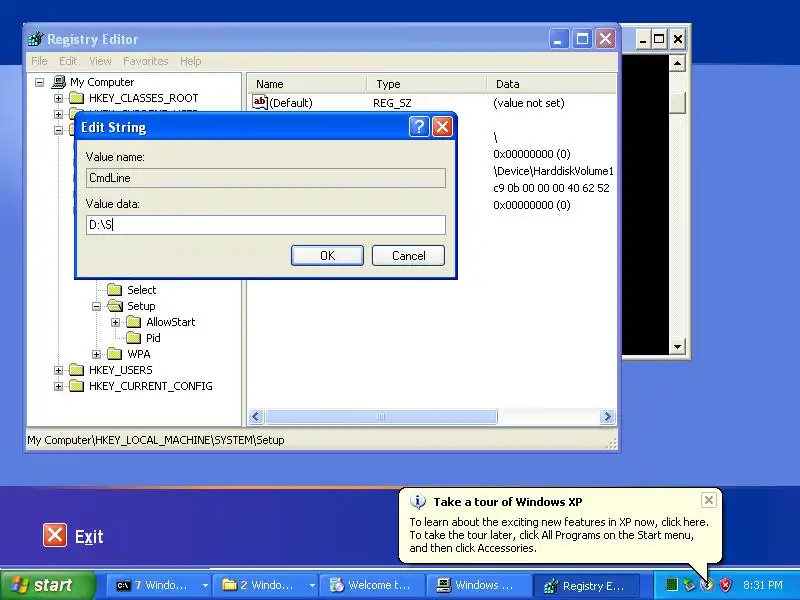
Task: Click the Data column header
Action: coord(551,84)
